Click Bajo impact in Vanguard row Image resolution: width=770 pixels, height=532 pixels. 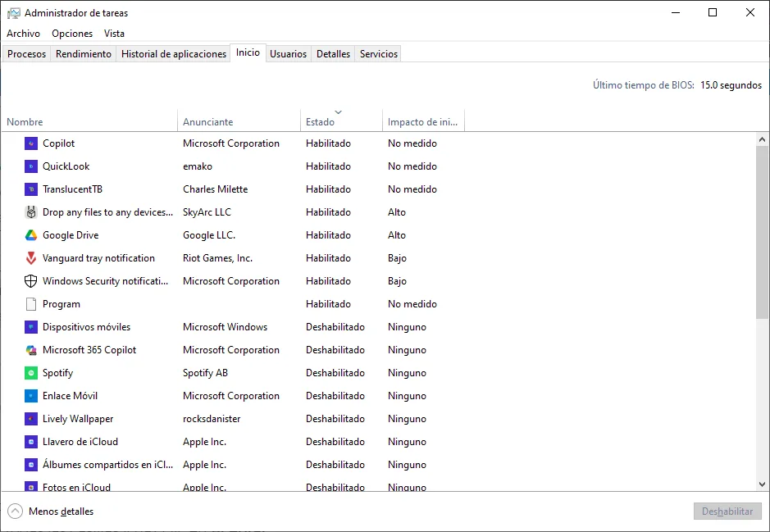[397, 258]
